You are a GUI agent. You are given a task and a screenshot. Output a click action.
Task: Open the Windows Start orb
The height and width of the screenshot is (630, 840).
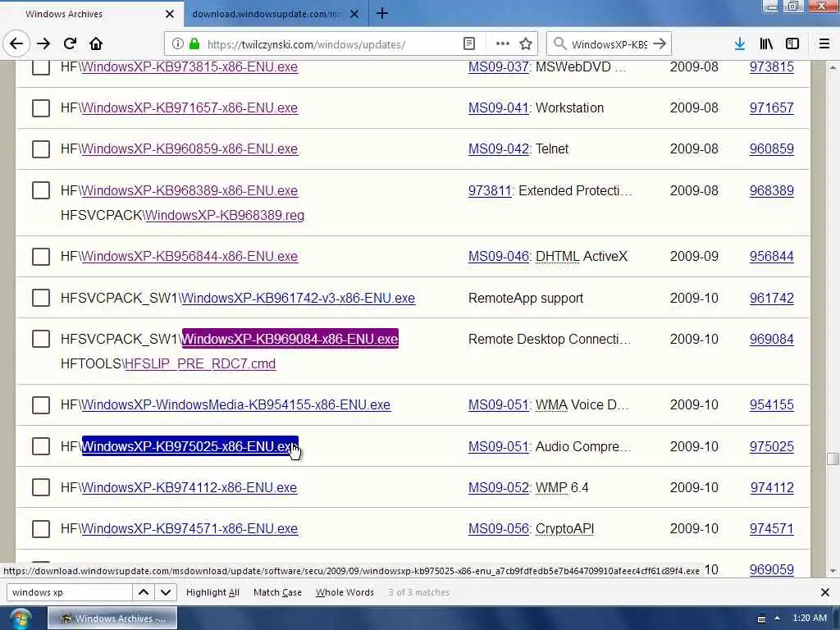pos(21,619)
